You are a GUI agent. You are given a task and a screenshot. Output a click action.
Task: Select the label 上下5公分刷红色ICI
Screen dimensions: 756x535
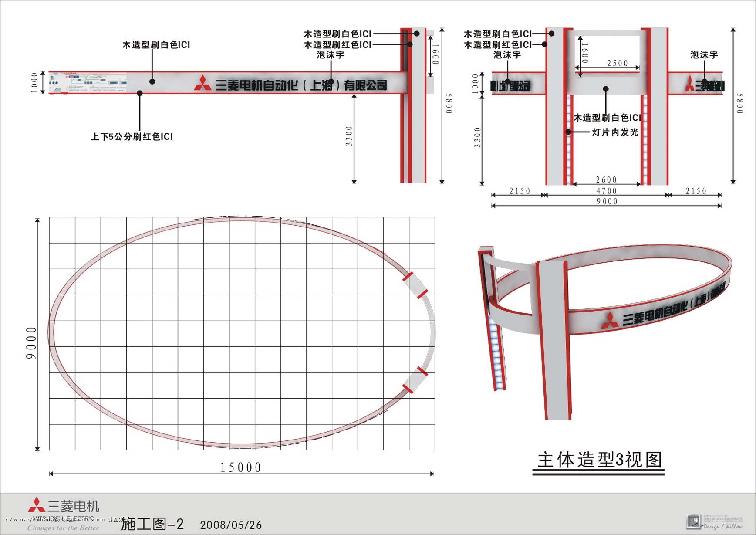(132, 137)
